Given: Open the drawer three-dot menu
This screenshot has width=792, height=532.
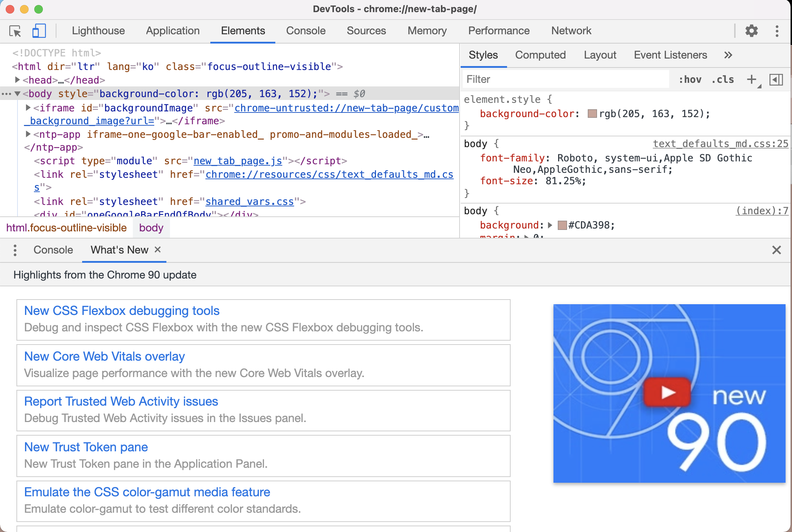Looking at the screenshot, I should 15,250.
